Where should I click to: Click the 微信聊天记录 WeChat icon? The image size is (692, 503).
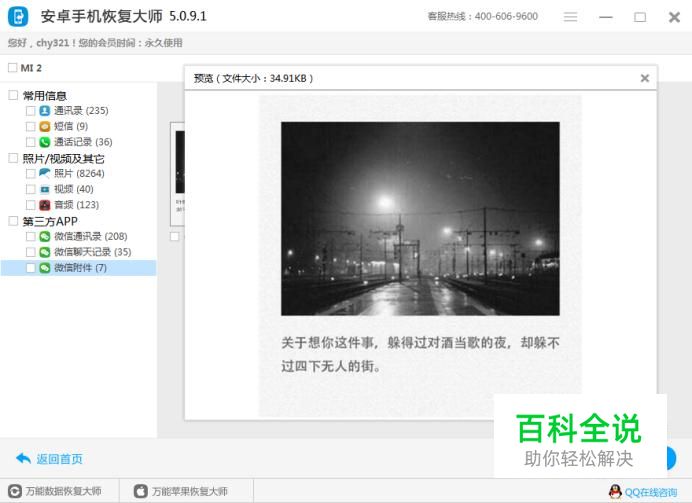click(45, 252)
